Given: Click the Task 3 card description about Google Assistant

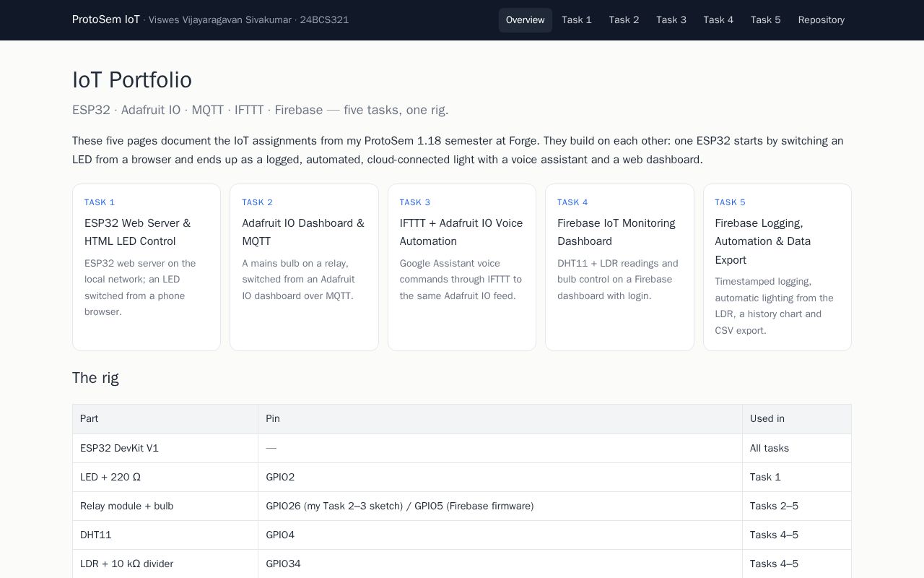Looking at the screenshot, I should [x=462, y=280].
